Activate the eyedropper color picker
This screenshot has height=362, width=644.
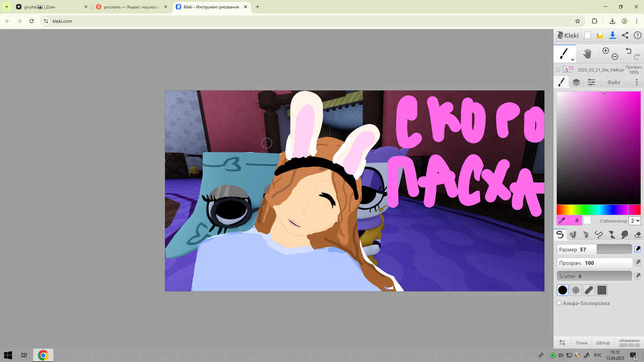coord(562,220)
